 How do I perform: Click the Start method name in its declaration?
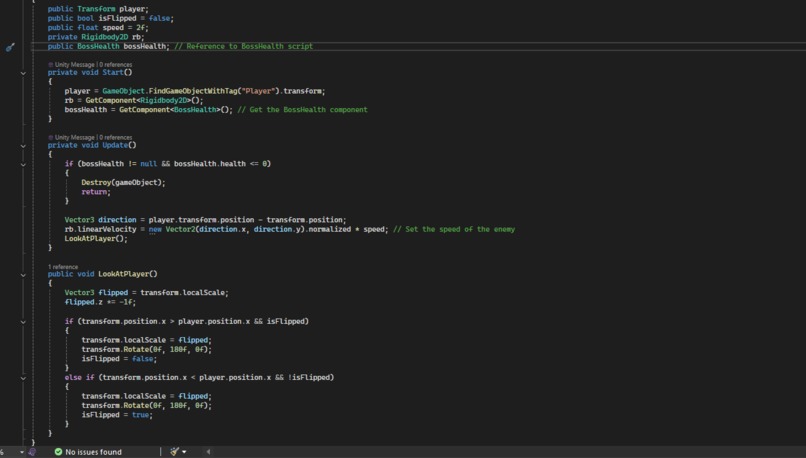[113, 72]
